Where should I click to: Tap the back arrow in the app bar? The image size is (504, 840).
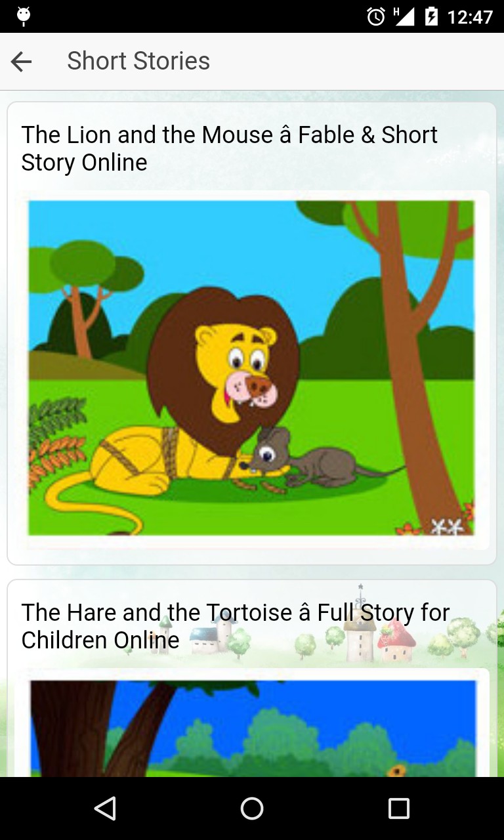click(22, 62)
